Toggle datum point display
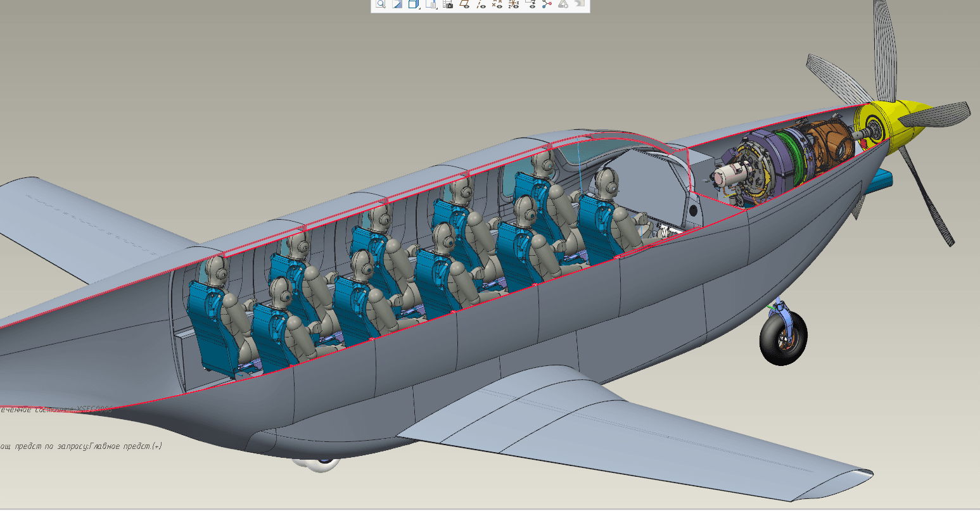The height and width of the screenshot is (511, 980). coord(497,4)
